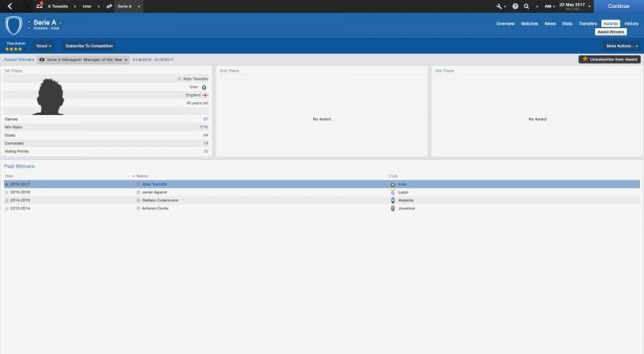
Task: Select the 2015-2016 row radio
Action: tap(6, 192)
